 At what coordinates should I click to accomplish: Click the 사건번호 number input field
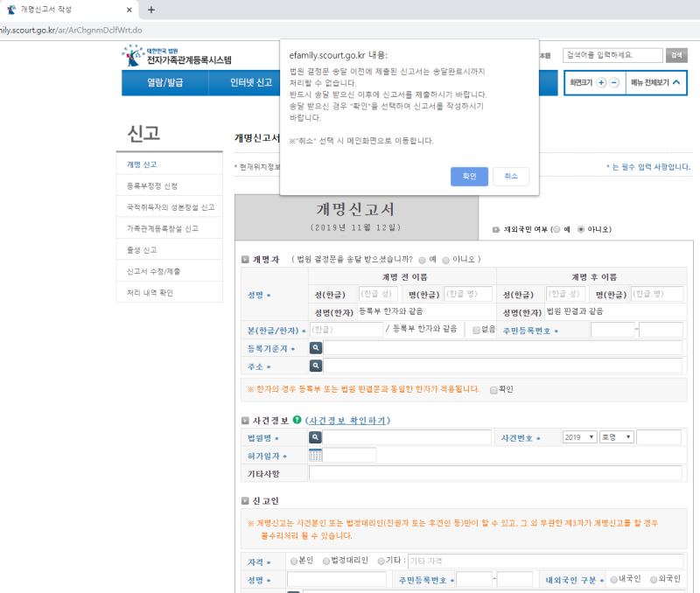pos(659,437)
